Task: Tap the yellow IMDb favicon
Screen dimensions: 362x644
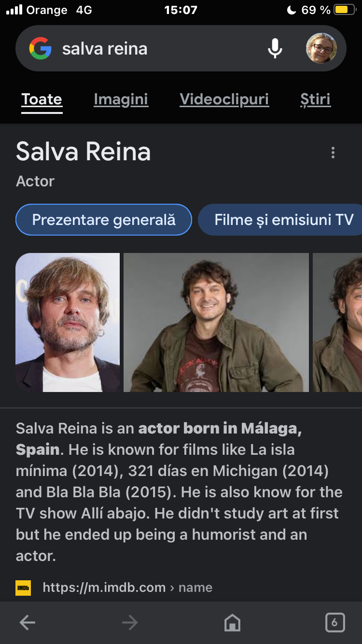Action: coord(23,588)
